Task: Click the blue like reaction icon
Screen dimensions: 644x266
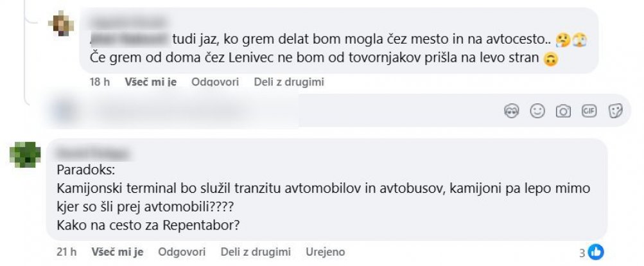Action: coord(596,253)
